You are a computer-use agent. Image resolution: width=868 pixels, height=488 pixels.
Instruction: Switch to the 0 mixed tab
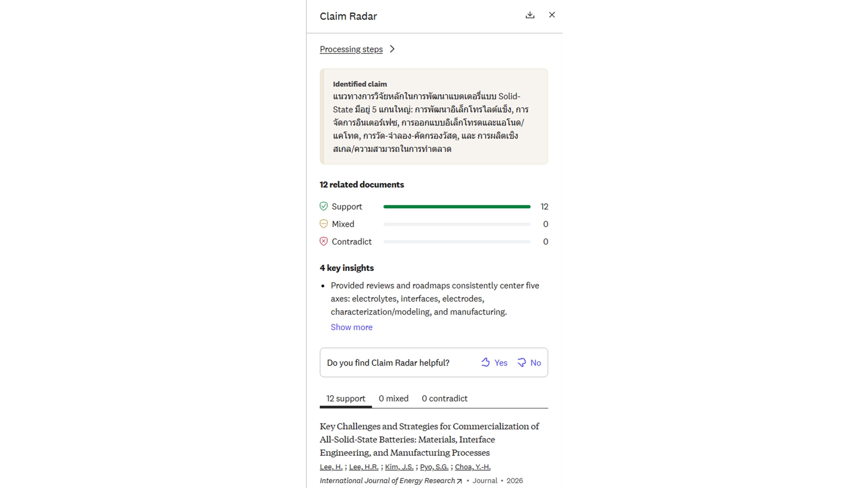pos(393,398)
